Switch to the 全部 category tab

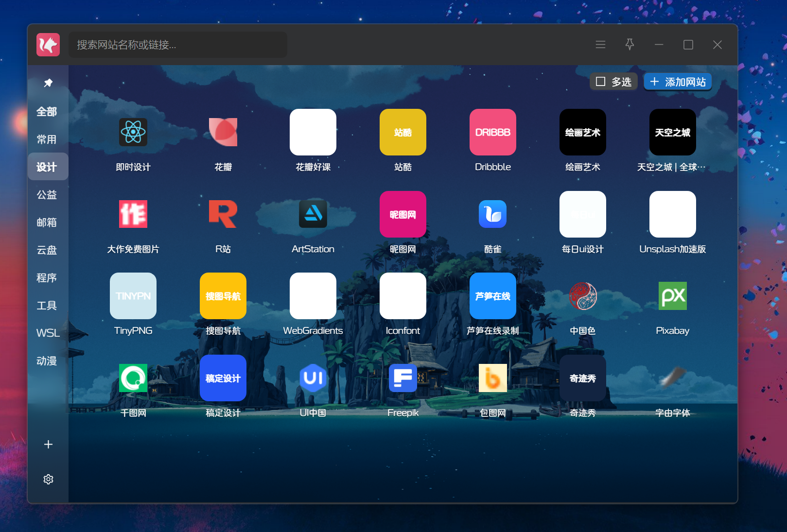click(47, 112)
